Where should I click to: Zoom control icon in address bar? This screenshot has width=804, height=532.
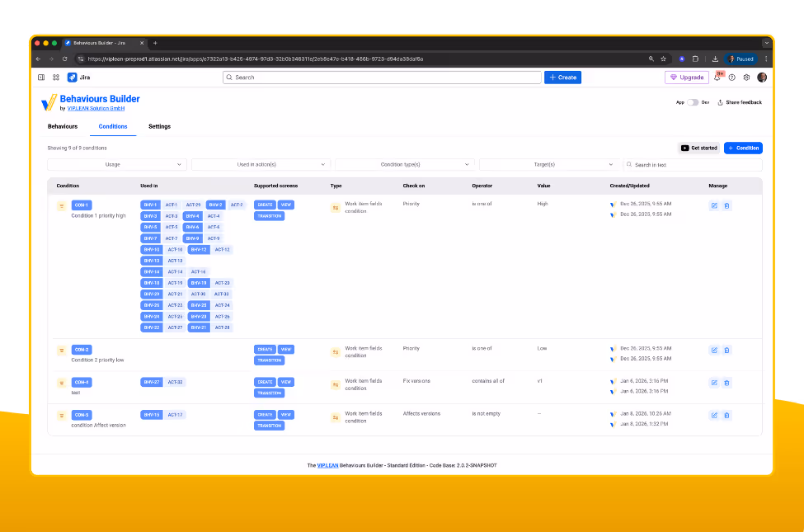pos(651,59)
